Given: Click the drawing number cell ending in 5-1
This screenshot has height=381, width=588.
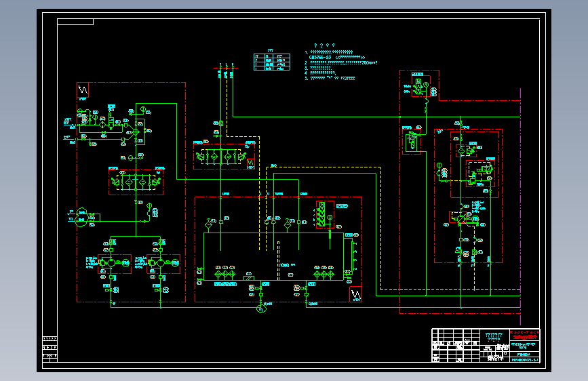Looking at the screenshot, I should coord(525,359).
